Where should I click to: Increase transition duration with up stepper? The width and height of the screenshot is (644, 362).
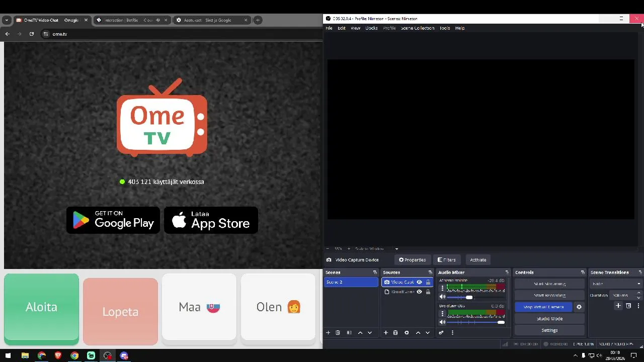(639, 293)
